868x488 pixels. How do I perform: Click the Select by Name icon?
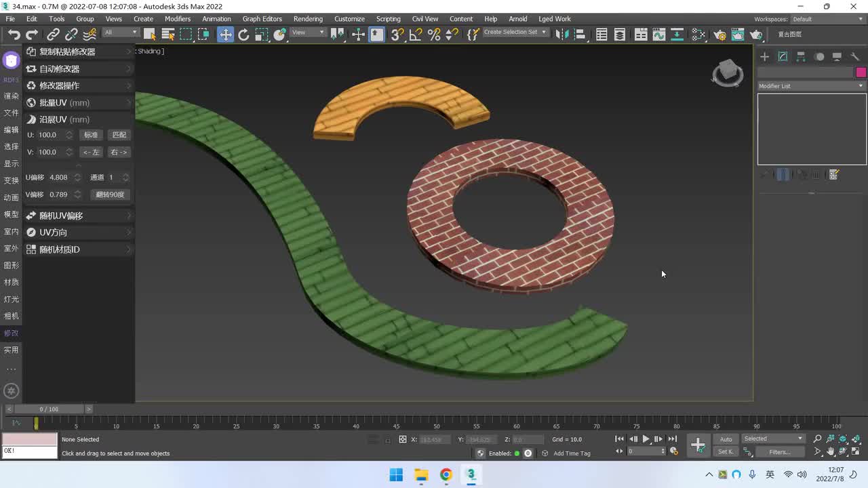167,35
